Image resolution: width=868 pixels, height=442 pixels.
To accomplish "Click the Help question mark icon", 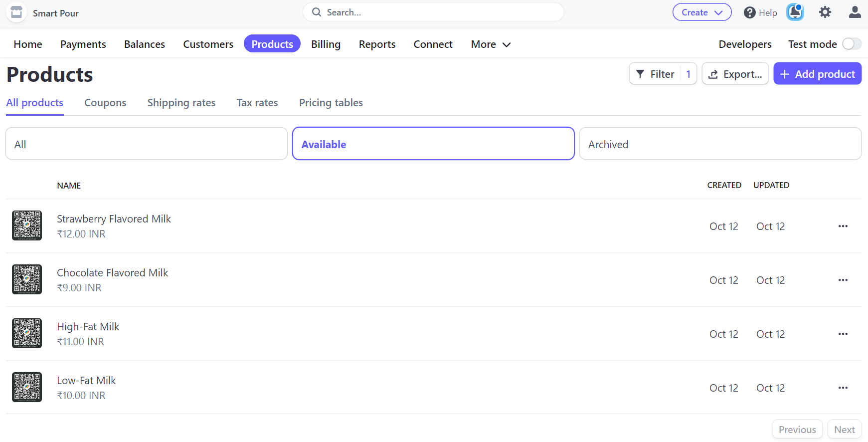I will (x=749, y=12).
